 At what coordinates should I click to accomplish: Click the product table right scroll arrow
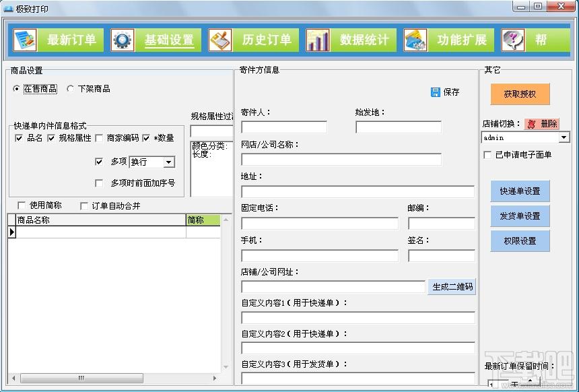[x=215, y=378]
